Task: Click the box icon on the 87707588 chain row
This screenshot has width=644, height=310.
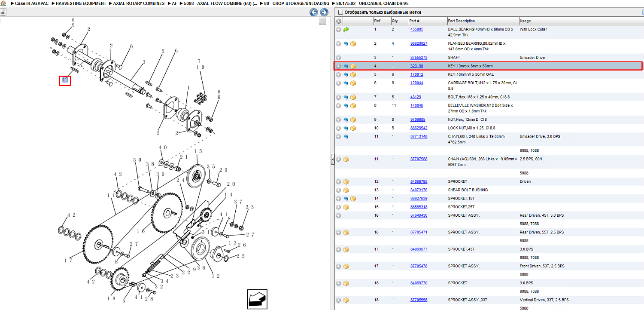Action: click(346, 159)
